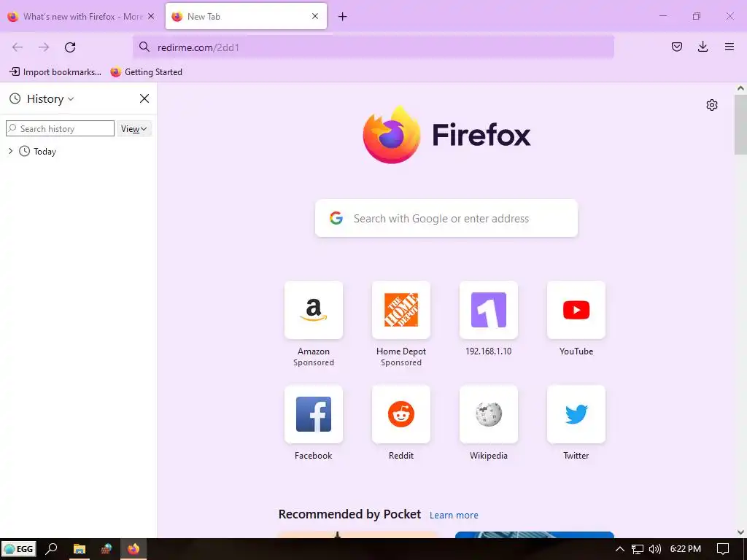Close the What's new with Firefox tab
Viewport: 747px width, 560px height.
coord(151,16)
